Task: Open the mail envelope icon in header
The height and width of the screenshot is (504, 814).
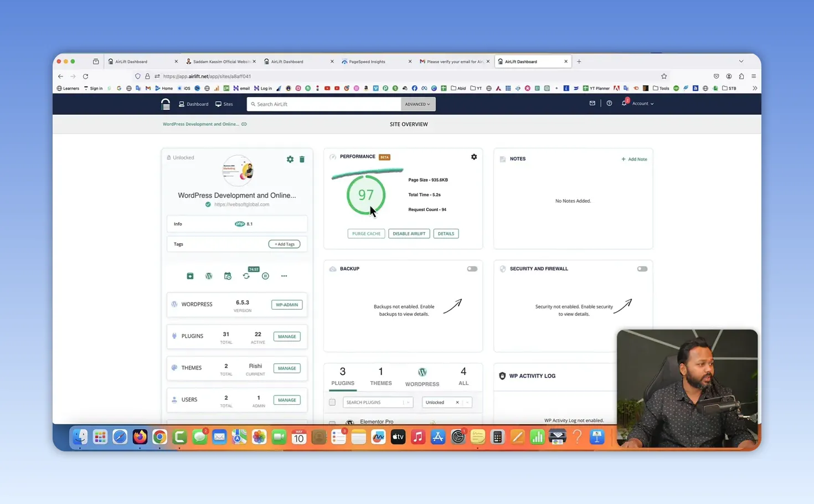Action: pos(593,104)
